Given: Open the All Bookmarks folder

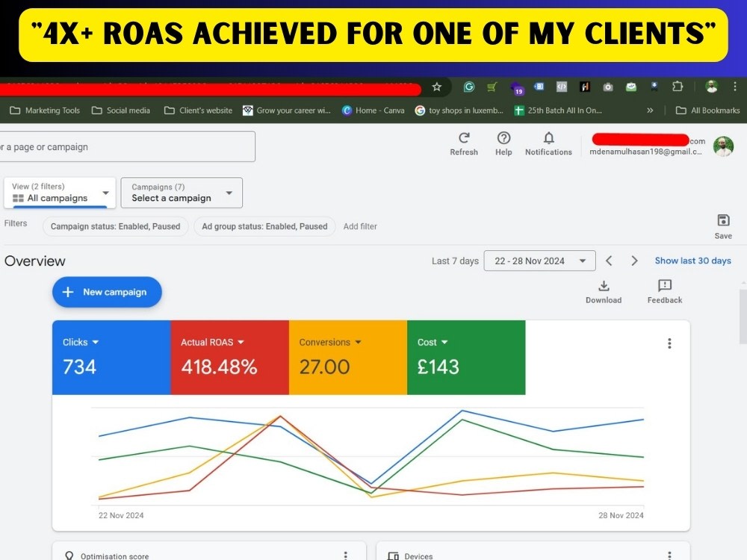Looking at the screenshot, I should (x=708, y=111).
